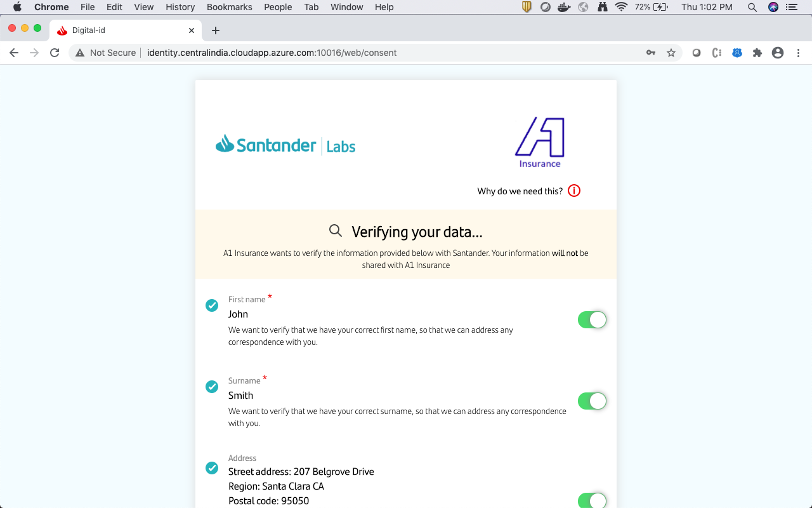Open the Chrome profile avatar icon
812x508 pixels.
pos(778,53)
